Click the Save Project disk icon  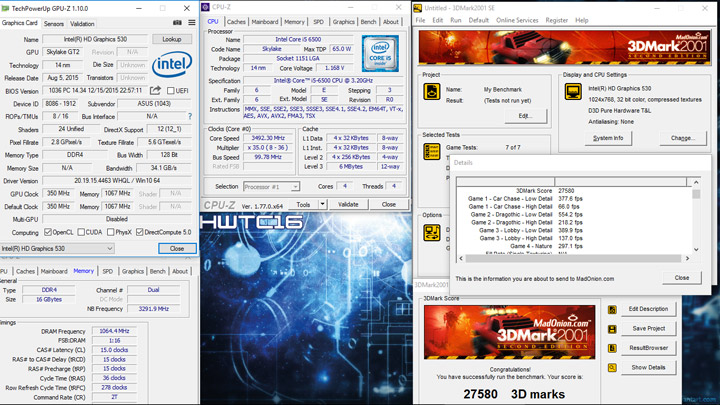pos(612,329)
